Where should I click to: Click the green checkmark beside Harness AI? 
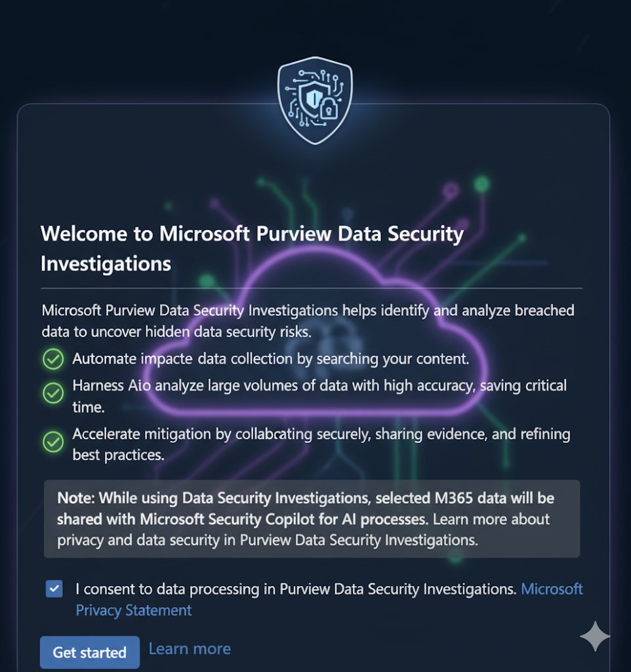coord(53,393)
